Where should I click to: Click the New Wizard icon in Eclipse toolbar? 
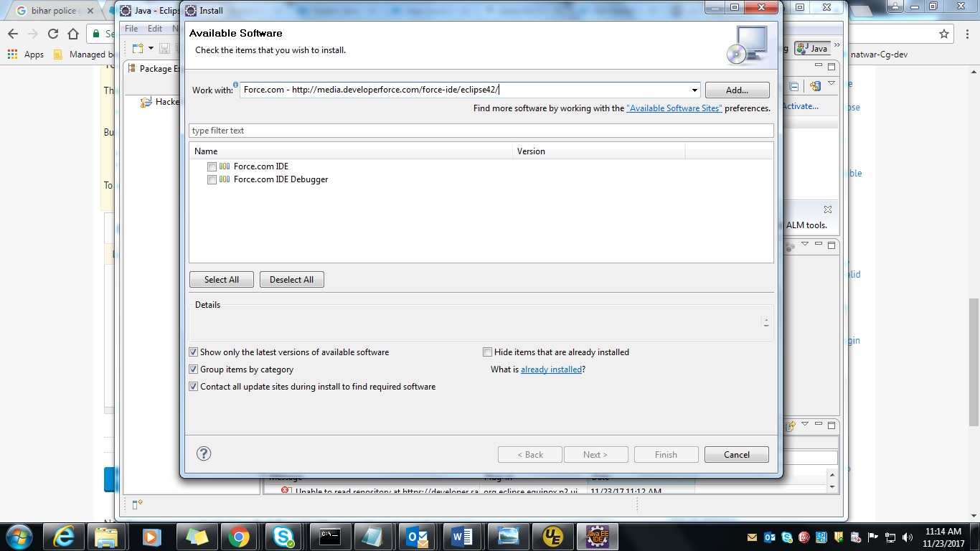click(x=137, y=49)
